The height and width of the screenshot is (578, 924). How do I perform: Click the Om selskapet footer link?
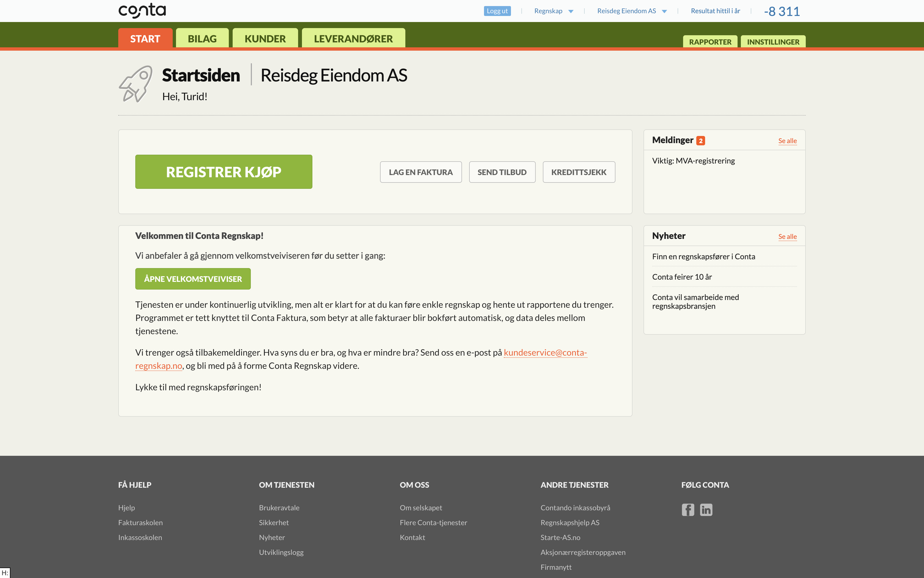[x=421, y=508]
